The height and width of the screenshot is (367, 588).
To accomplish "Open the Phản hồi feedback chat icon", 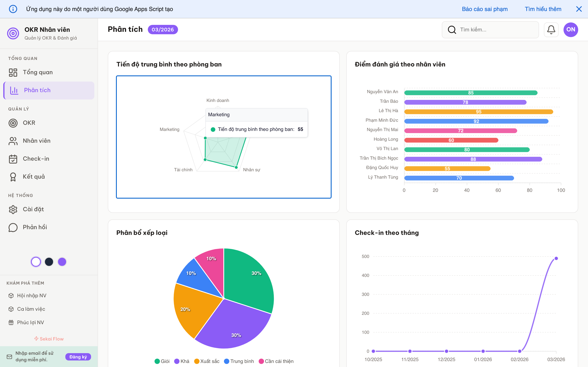I will pyautogui.click(x=13, y=227).
